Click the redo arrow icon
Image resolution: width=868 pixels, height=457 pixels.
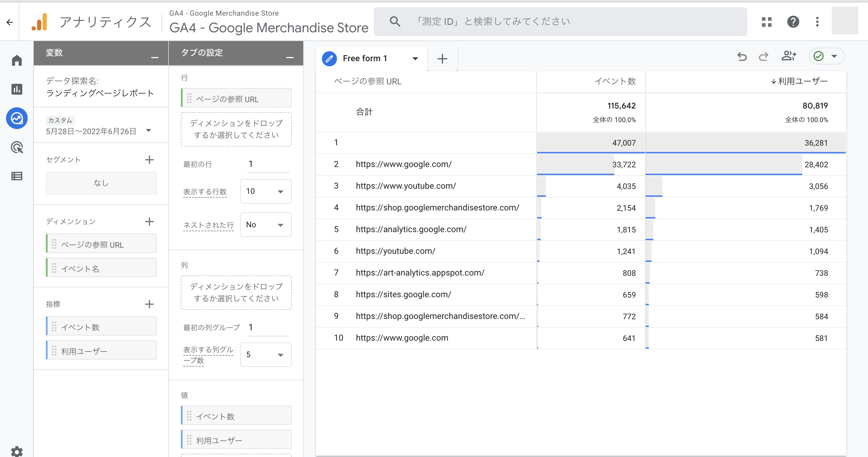point(763,56)
